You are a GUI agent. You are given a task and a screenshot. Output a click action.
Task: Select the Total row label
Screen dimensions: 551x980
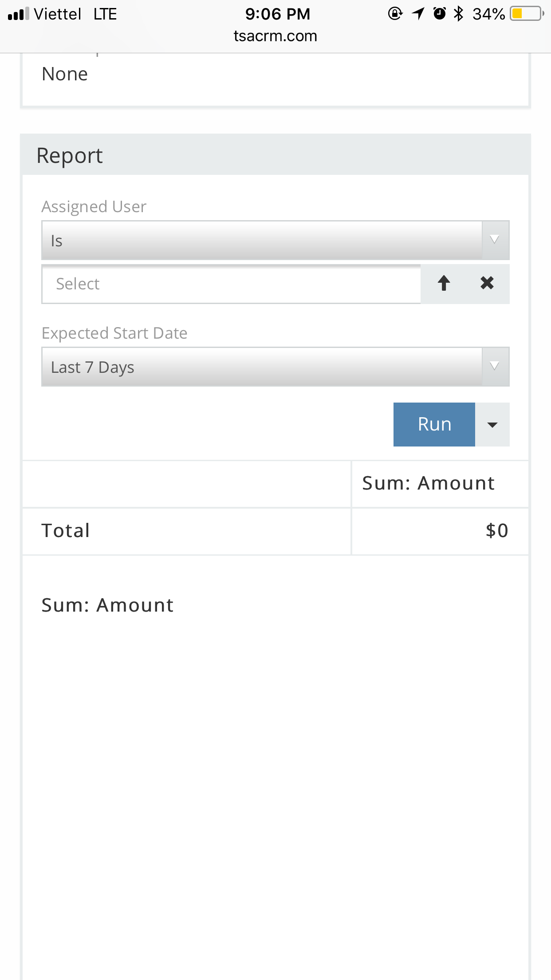click(x=66, y=531)
